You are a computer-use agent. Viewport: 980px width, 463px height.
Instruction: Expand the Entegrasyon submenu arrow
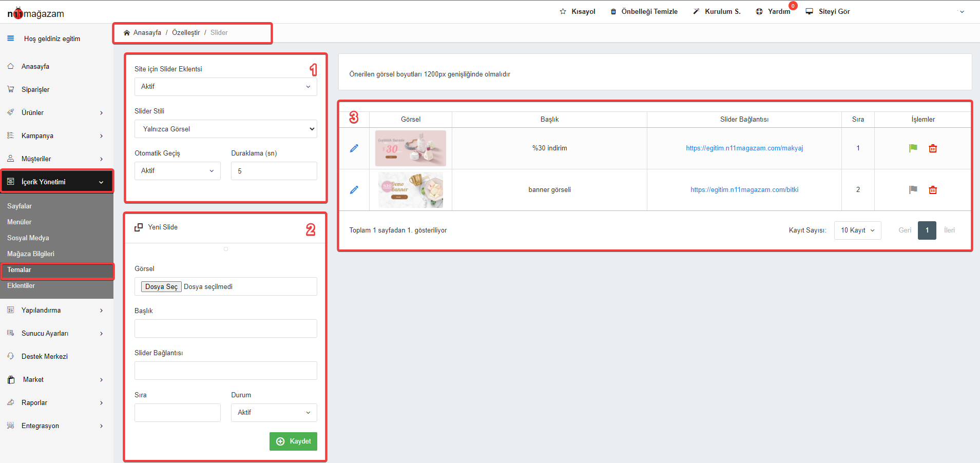102,426
